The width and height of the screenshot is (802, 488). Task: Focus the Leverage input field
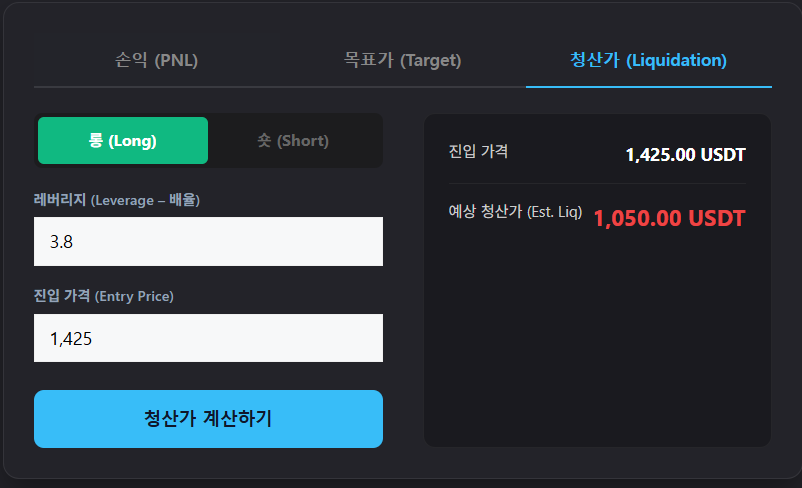click(x=208, y=242)
